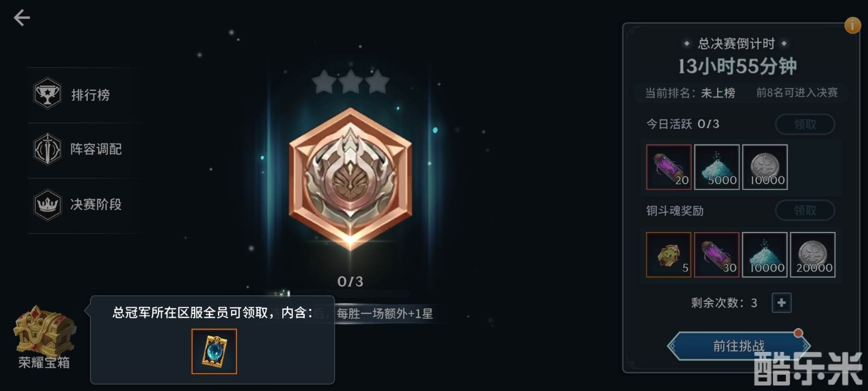Screen dimensions: 868x391
Task: Select the silver coin reward showing 20000
Action: (x=813, y=255)
